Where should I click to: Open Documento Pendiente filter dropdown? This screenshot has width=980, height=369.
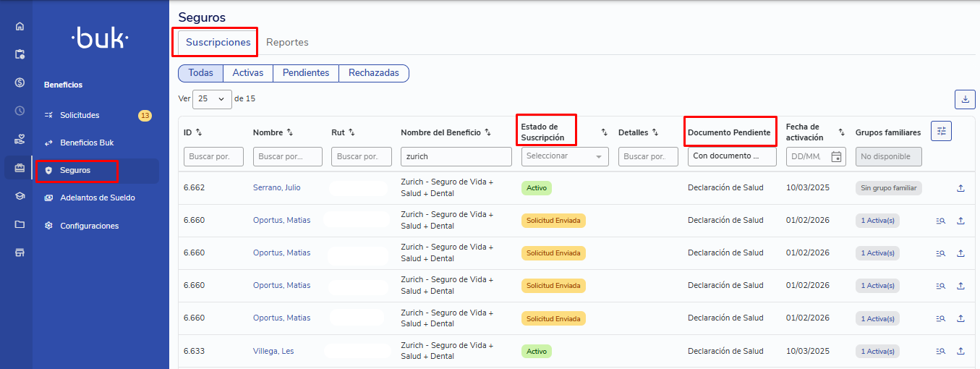(x=731, y=156)
